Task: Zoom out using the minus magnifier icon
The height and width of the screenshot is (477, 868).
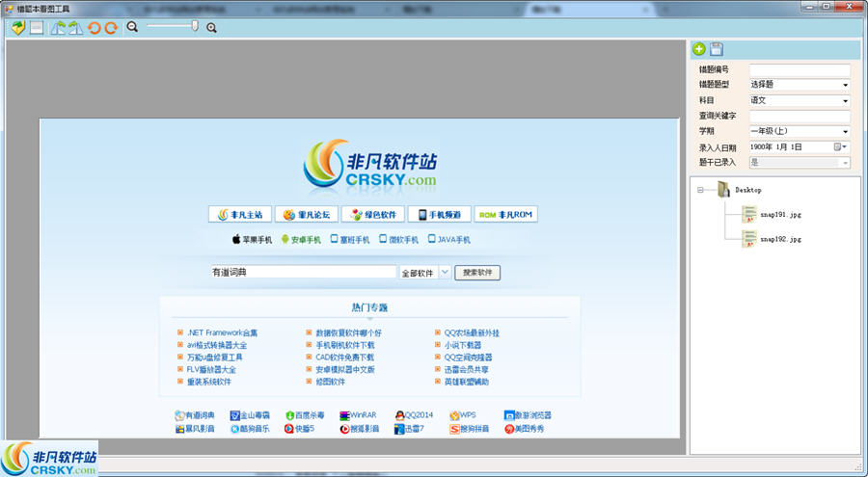Action: point(132,27)
